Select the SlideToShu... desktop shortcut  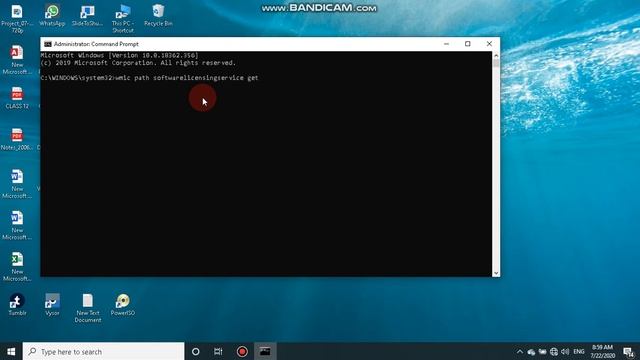coord(87,16)
